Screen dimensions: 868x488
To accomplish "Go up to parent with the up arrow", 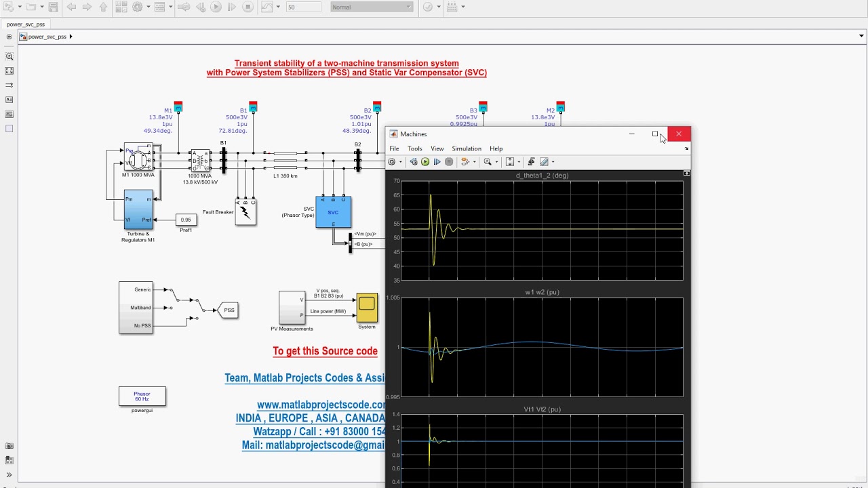I will tap(103, 7).
